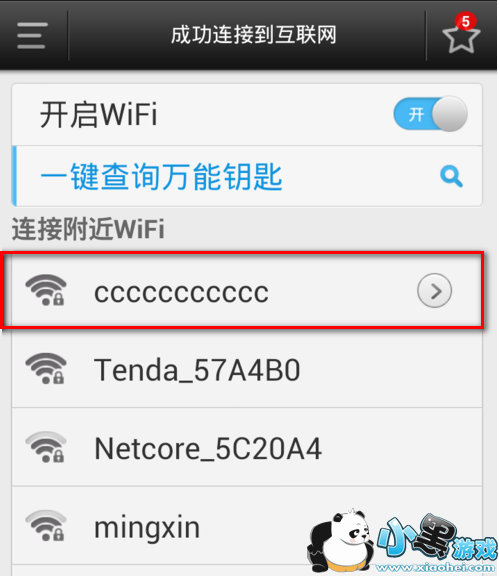Select the cccccccccccc network name

181,293
